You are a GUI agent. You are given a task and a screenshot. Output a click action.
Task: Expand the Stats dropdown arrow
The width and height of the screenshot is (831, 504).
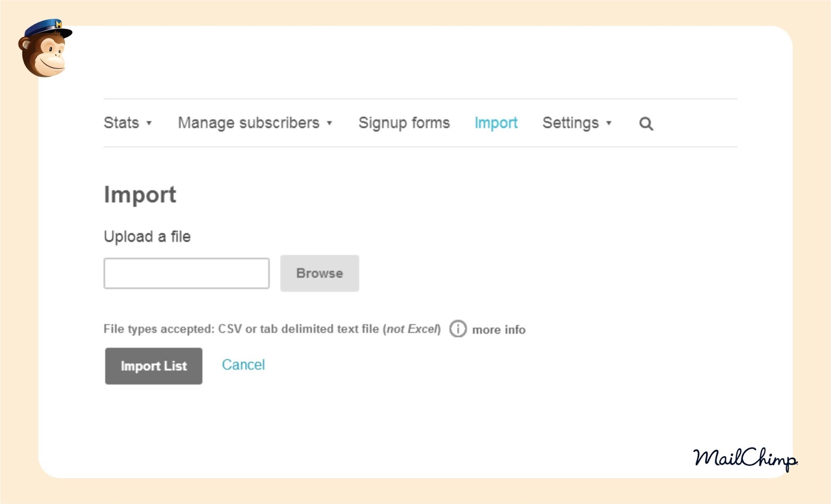pyautogui.click(x=149, y=124)
